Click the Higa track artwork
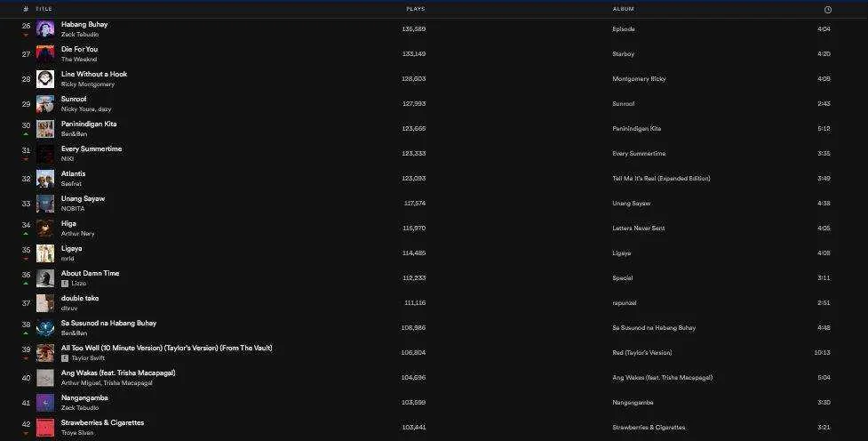Viewport: 868px width, 441px height. point(45,229)
